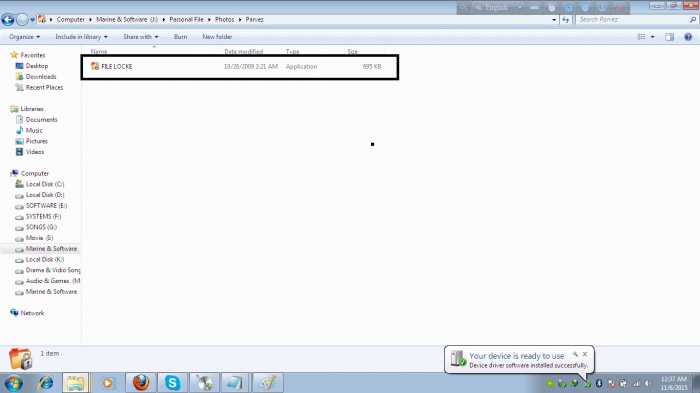
Task: Open the Pictures library
Action: point(37,141)
